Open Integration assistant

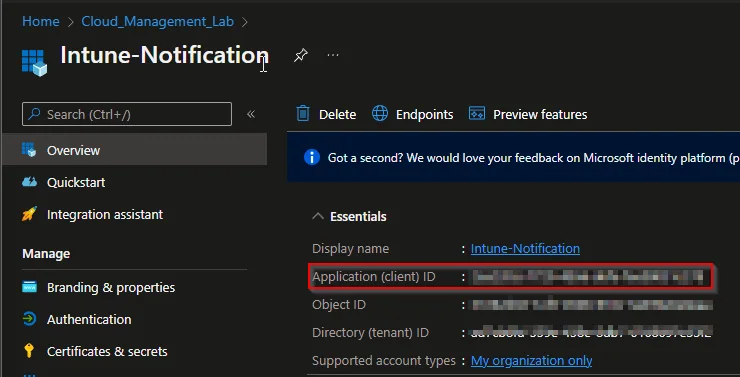click(x=105, y=214)
